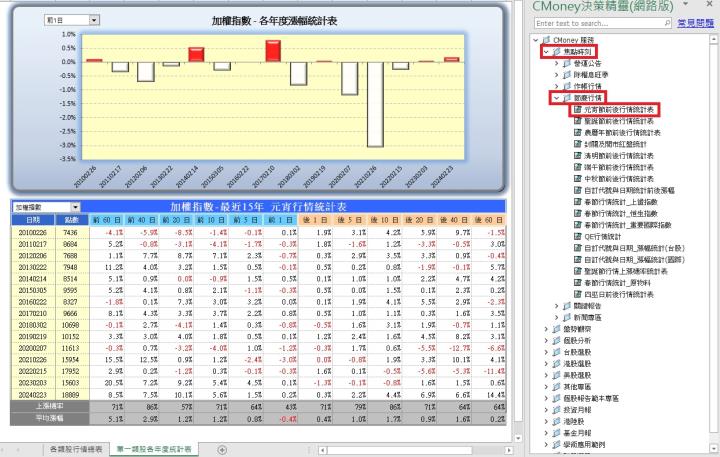This screenshot has width=720, height=457.
Task: Switch to the 各類股行情總表 sheet tab
Action: tap(76, 449)
